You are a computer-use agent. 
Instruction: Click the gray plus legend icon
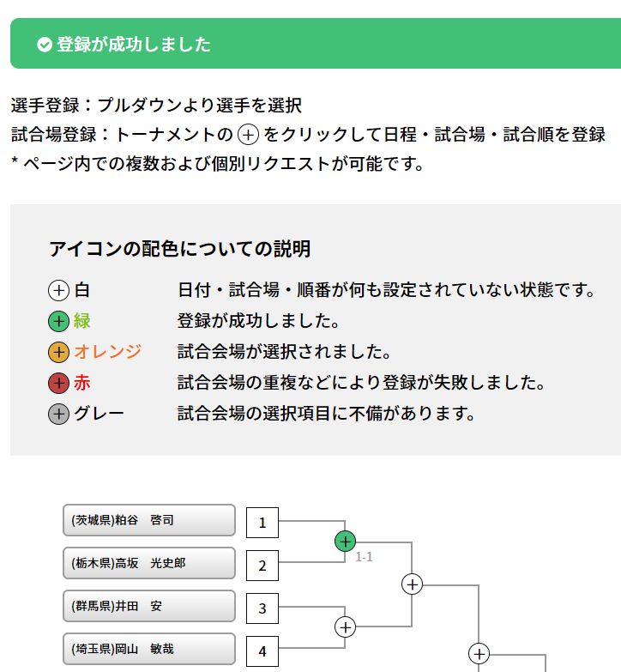[58, 414]
